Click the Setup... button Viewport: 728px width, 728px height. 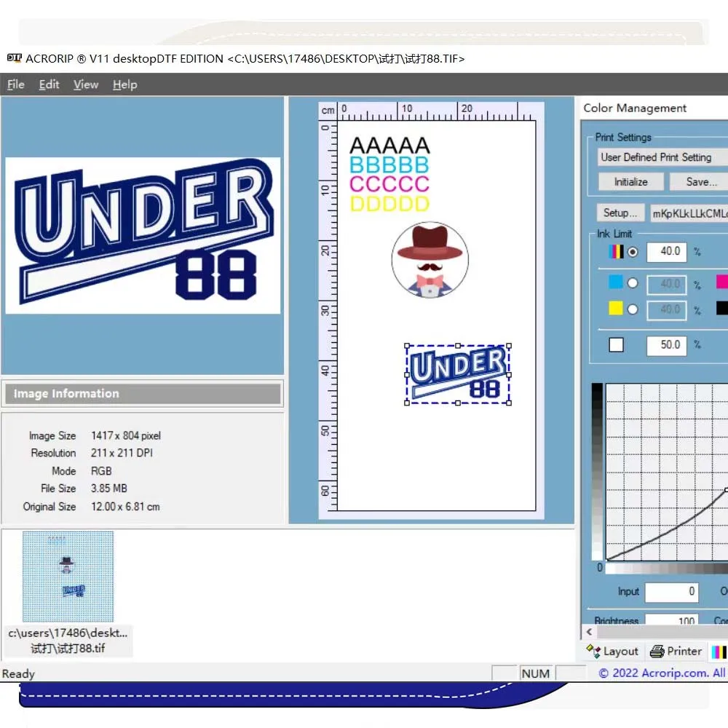[x=620, y=213]
